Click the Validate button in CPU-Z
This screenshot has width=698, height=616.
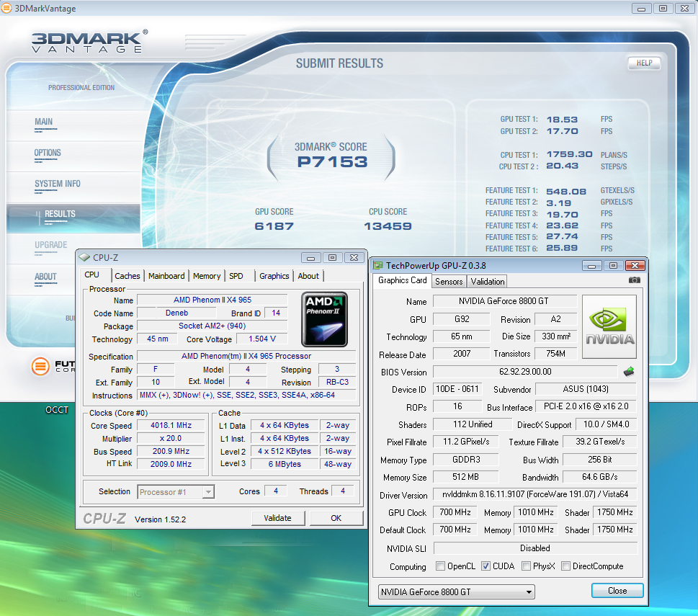tap(278, 518)
